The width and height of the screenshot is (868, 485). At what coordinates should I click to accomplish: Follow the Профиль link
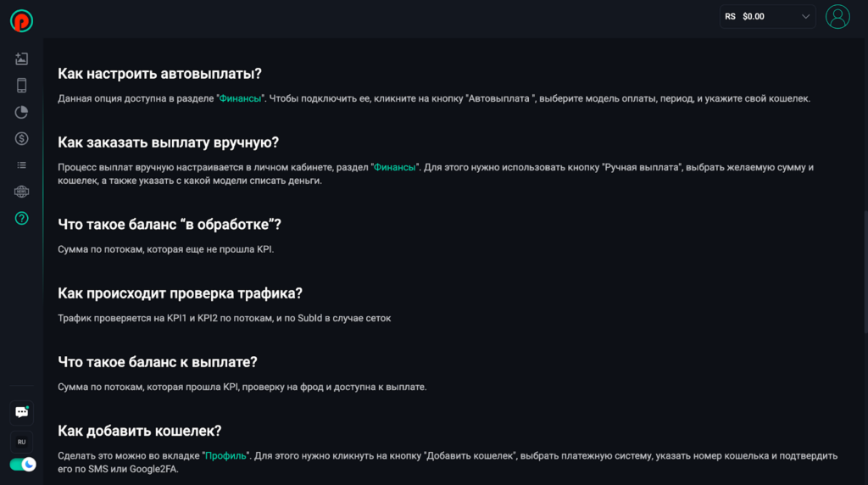225,455
